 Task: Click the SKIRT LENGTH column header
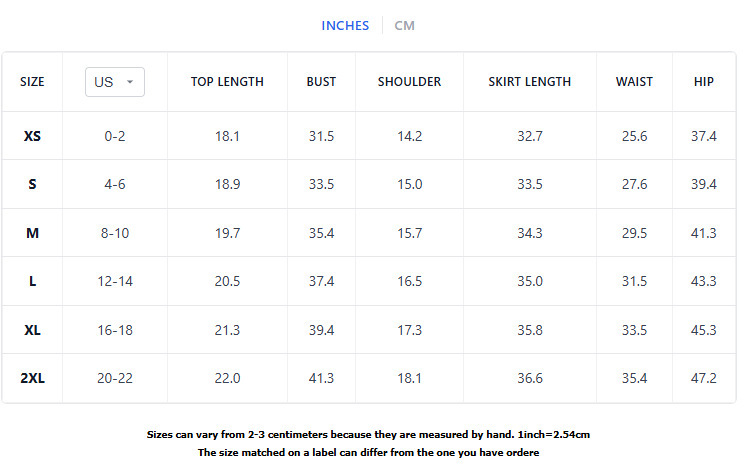(x=530, y=82)
